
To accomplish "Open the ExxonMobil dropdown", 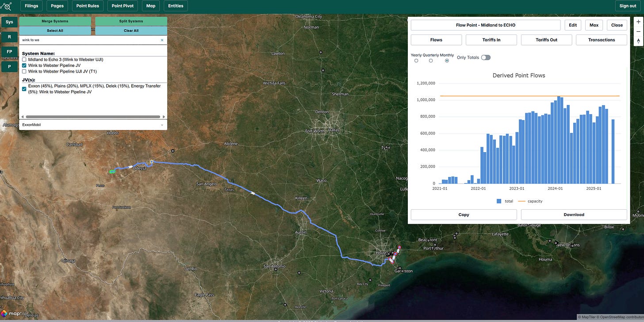I will [93, 125].
